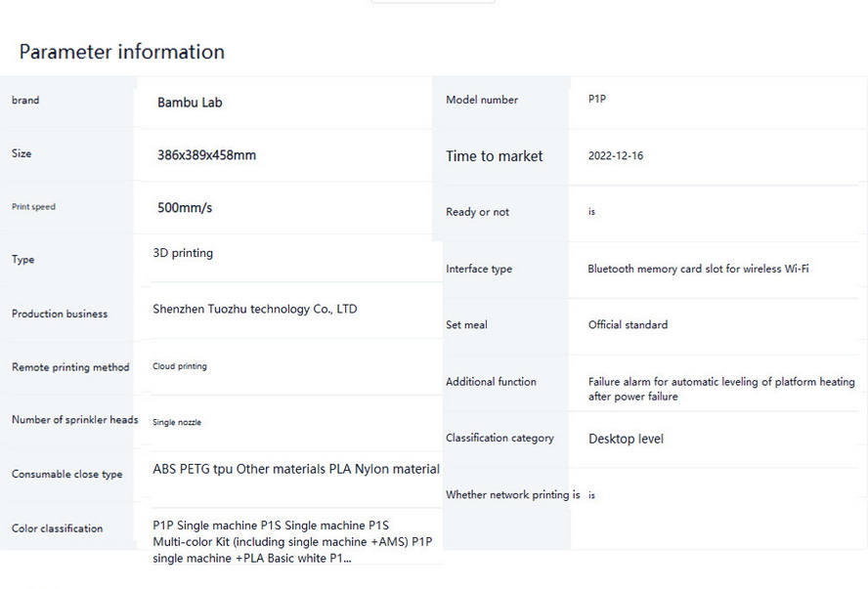Click the Cloud printing value
The width and height of the screenshot is (868, 589).
(180, 366)
